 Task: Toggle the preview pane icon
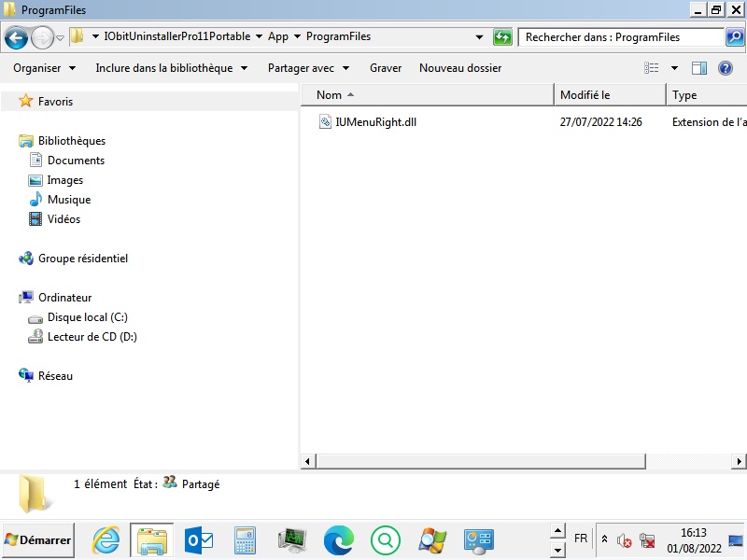click(699, 68)
